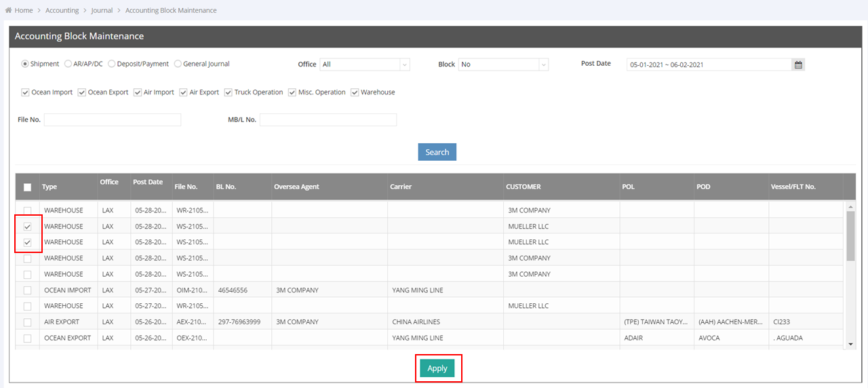Click scrollbar up arrow in table

(850, 206)
